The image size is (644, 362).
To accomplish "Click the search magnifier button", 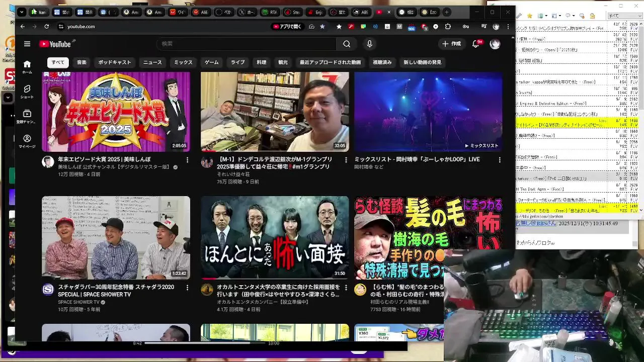I will pyautogui.click(x=347, y=44).
